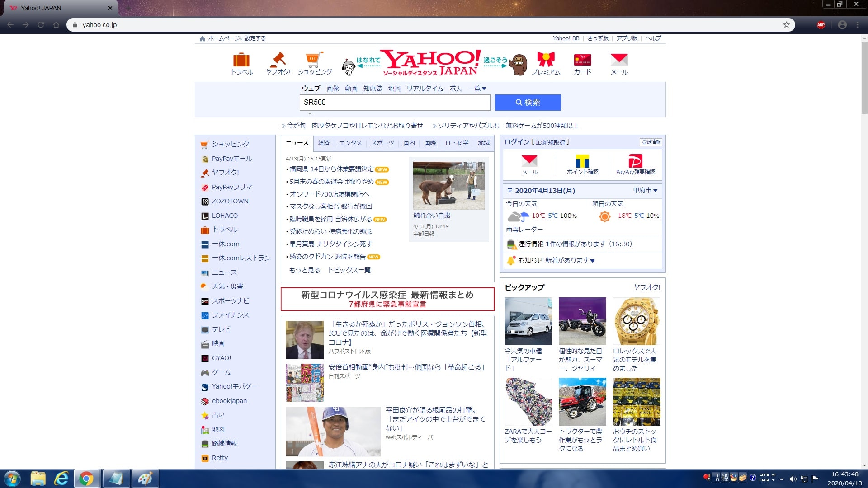Viewport: 868px width, 488px height.
Task: Open the ID新規取得 link
Action: [x=550, y=142]
